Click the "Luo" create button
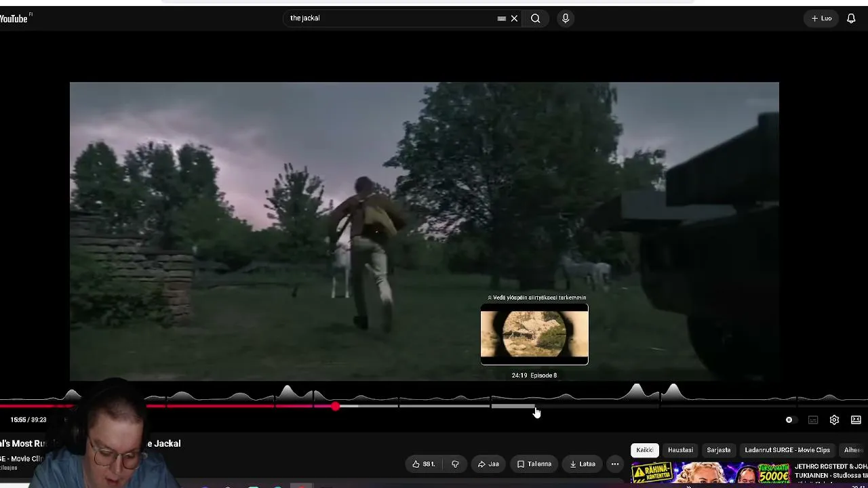 [821, 18]
